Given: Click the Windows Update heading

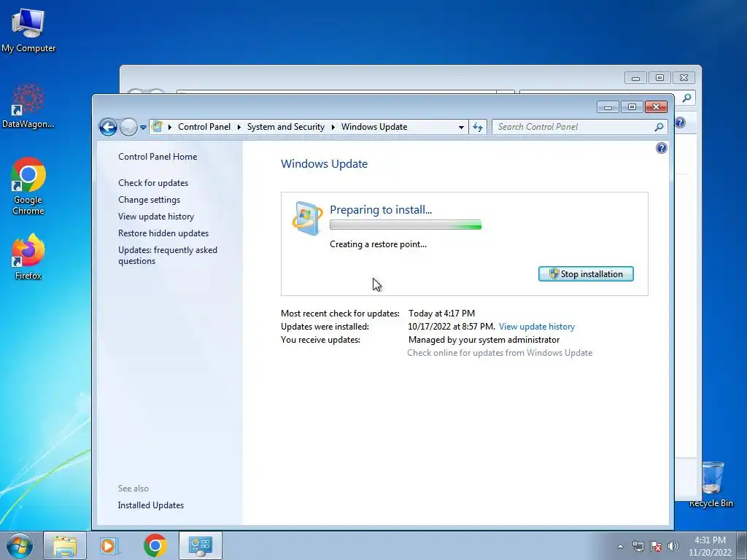Looking at the screenshot, I should tap(325, 164).
